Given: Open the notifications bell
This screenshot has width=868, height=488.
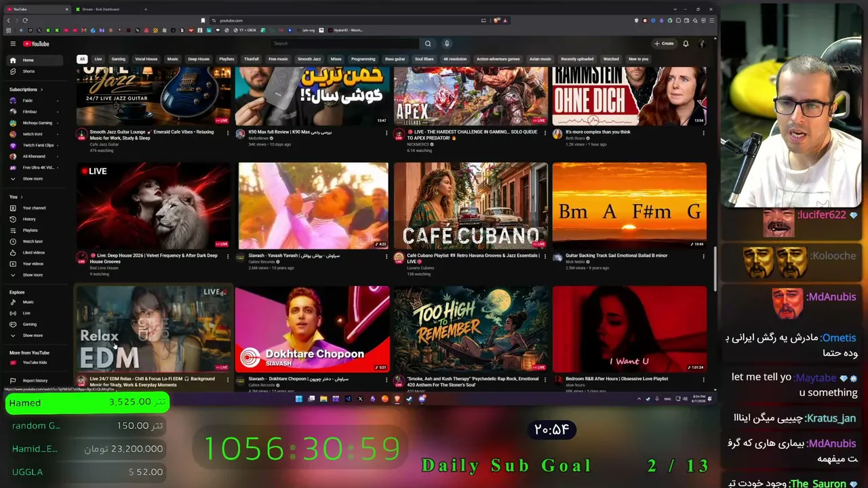Looking at the screenshot, I should click(x=686, y=43).
